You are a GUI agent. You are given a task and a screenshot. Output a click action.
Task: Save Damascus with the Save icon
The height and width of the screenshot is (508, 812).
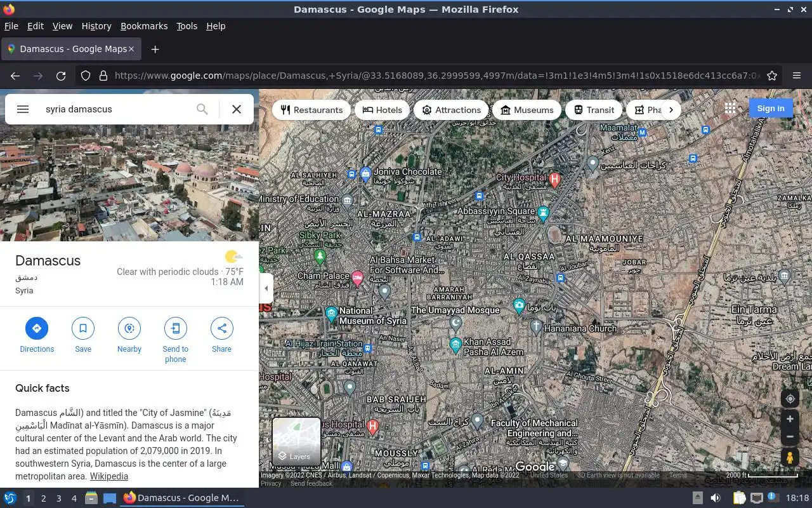coord(83,328)
